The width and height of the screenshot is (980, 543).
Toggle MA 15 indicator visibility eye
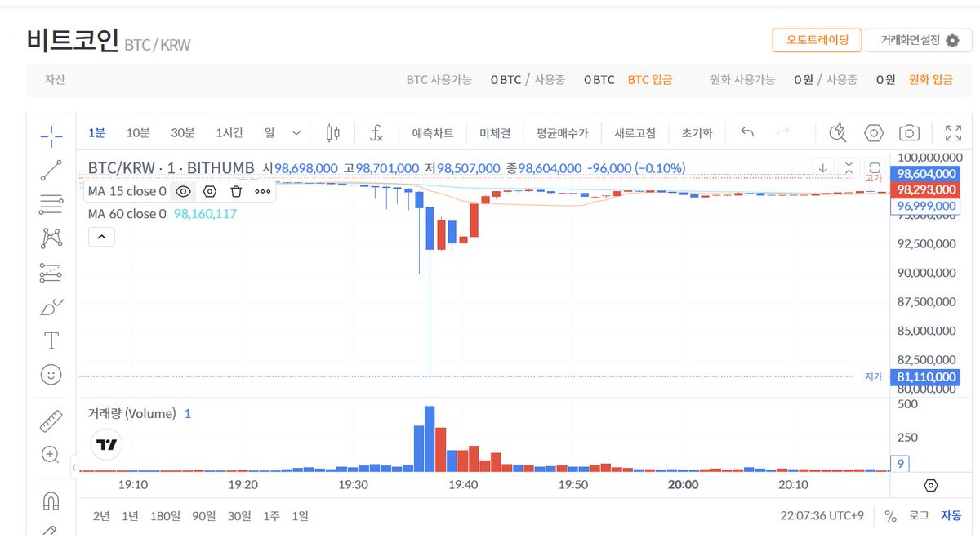[184, 191]
